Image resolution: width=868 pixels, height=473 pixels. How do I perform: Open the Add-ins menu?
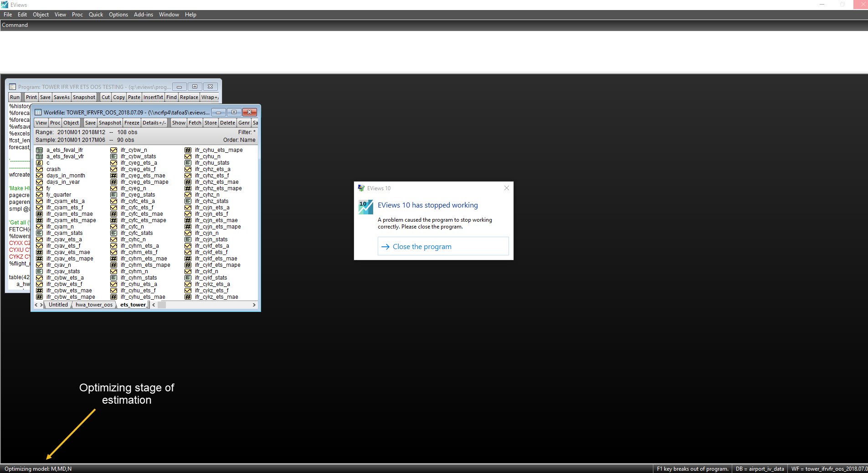click(144, 15)
